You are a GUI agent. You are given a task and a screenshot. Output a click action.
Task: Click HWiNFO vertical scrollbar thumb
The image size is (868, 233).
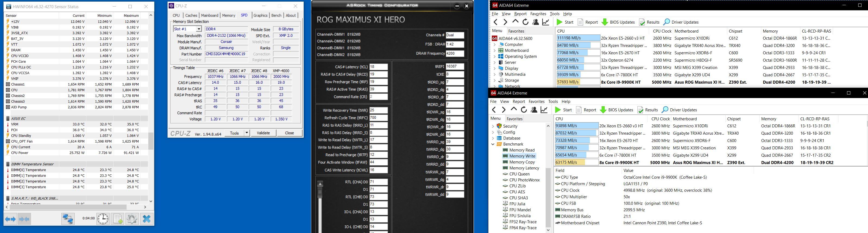[x=151, y=141]
